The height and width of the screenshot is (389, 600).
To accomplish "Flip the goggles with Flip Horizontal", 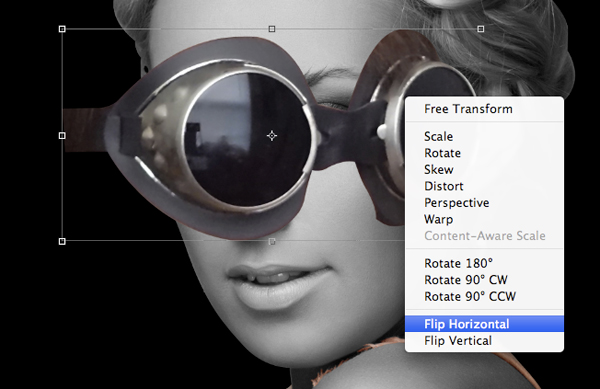I will [484, 324].
